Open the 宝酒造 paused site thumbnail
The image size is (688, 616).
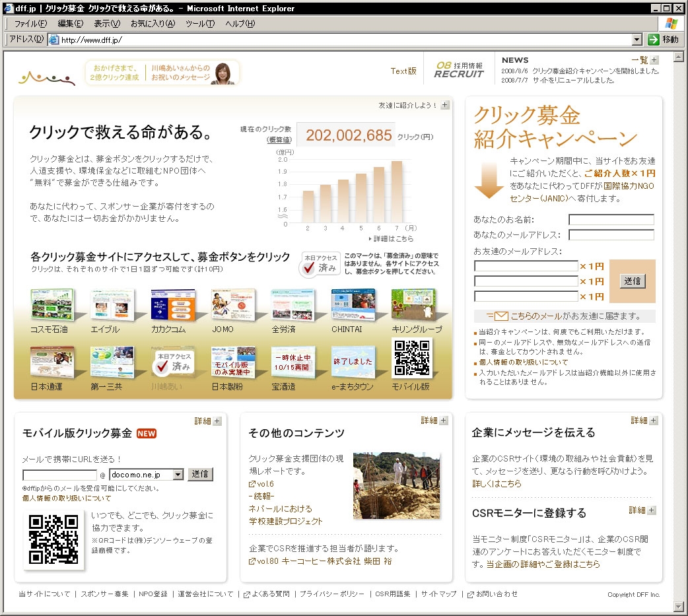[293, 362]
